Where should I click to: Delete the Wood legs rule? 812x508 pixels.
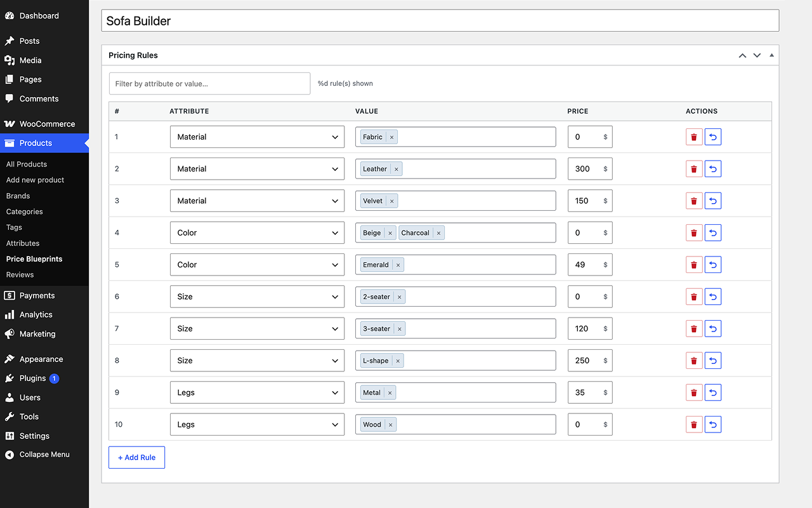[694, 425]
